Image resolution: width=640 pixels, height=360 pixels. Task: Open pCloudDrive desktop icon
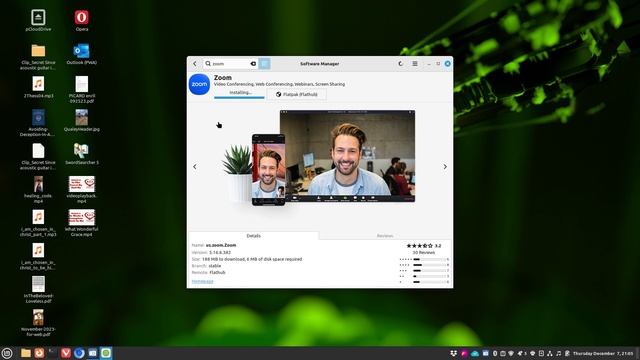click(x=38, y=20)
